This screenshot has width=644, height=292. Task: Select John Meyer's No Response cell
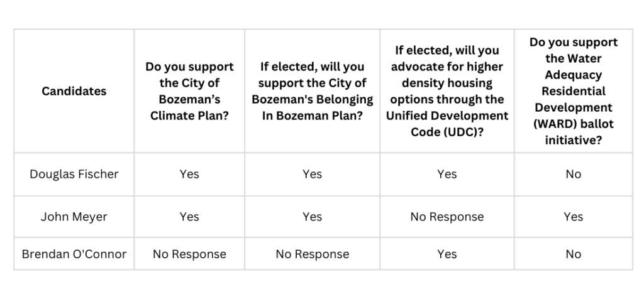click(447, 217)
